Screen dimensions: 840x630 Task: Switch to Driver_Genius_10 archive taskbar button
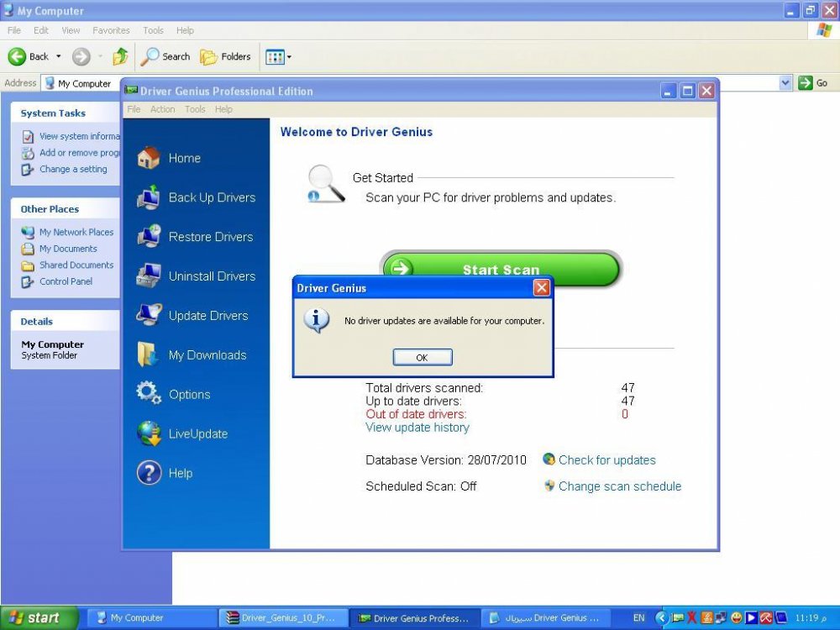pos(284,617)
